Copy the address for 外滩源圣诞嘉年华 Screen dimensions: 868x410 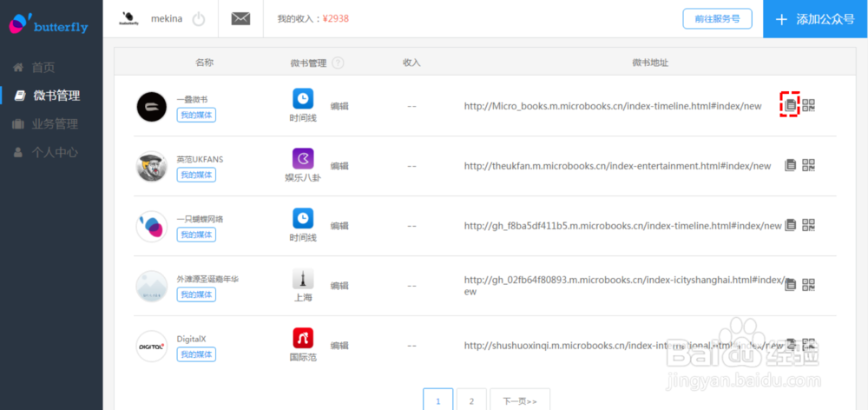pos(791,285)
